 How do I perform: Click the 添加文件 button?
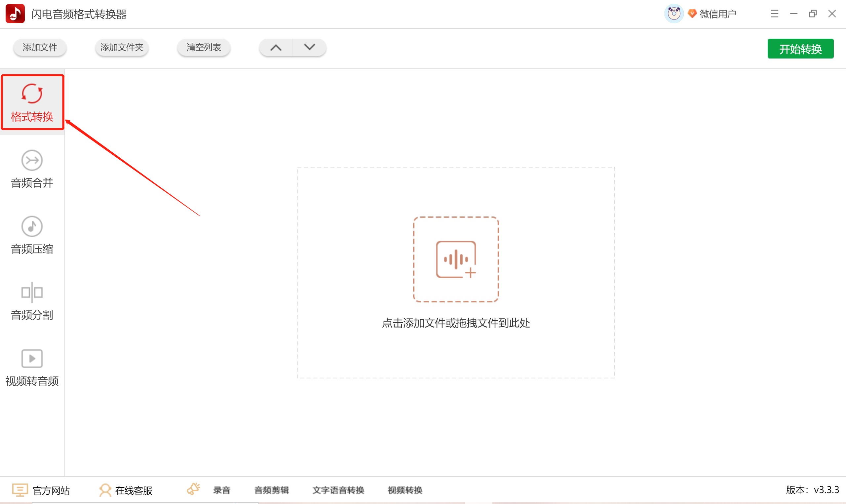[x=40, y=47]
